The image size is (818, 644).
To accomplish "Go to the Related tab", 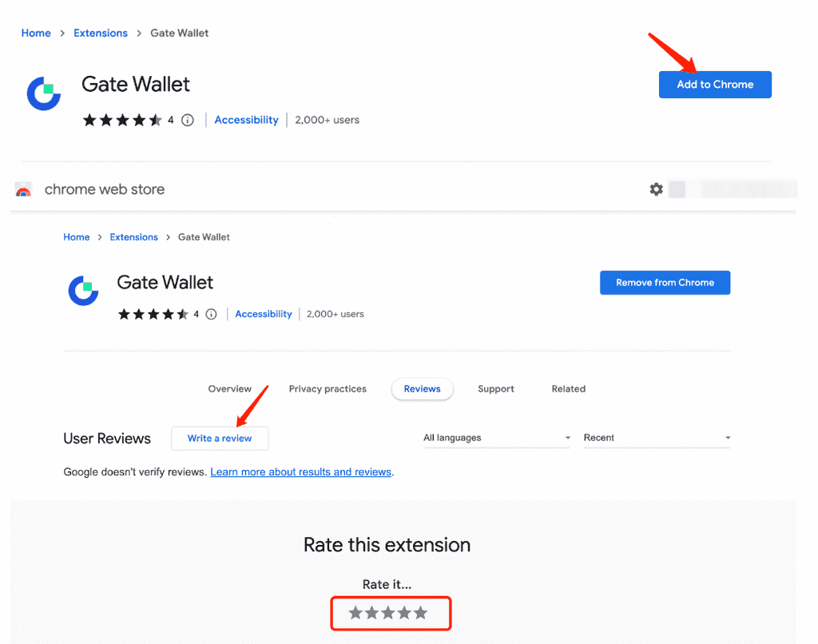I will 568,389.
